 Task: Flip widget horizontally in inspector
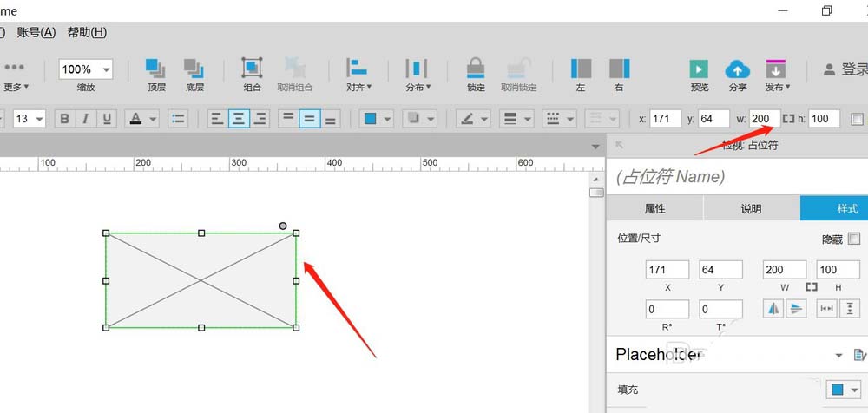[x=773, y=308]
